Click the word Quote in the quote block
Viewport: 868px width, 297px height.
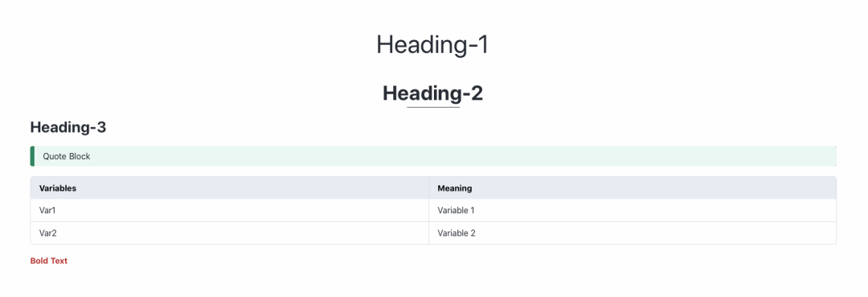[x=55, y=156]
